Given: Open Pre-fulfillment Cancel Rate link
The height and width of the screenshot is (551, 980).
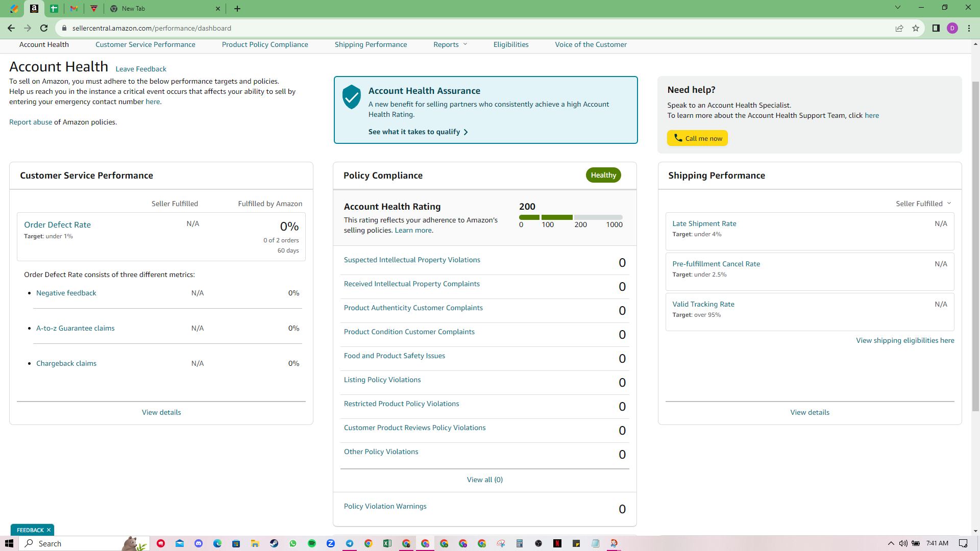Looking at the screenshot, I should point(716,264).
